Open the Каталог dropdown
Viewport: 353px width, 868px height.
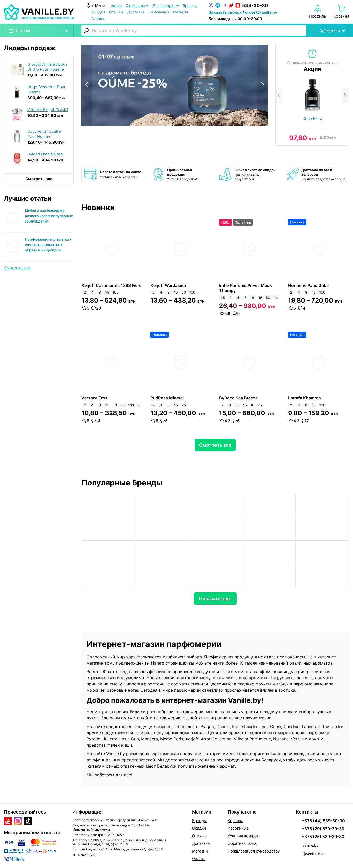coord(39,31)
